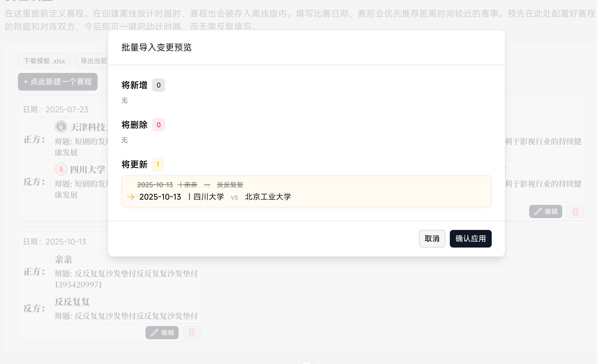Viewport: 597px width, 364px height.
Task: Click the 四川大学 logo icon
Action: click(x=61, y=169)
